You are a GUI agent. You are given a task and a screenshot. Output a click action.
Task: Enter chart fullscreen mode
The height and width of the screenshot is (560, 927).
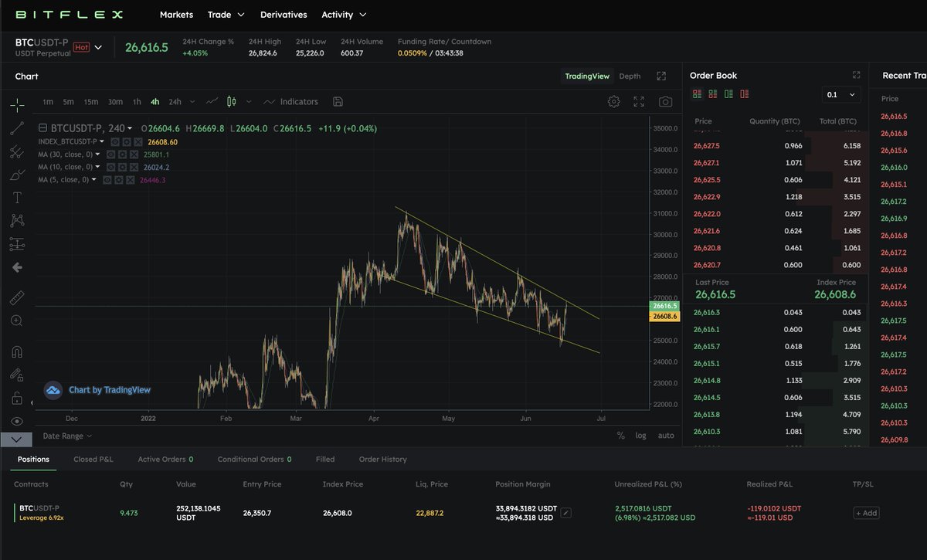pyautogui.click(x=639, y=101)
